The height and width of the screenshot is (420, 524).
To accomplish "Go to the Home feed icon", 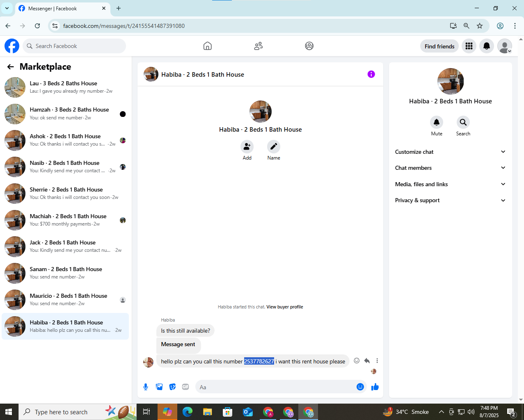I will coord(208,46).
